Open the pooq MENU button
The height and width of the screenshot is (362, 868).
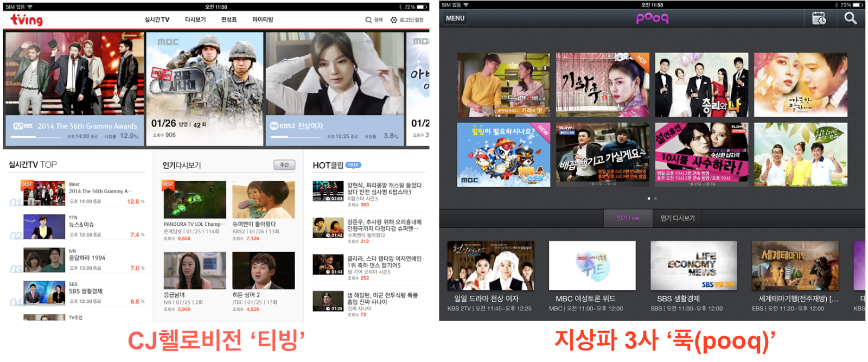point(455,18)
